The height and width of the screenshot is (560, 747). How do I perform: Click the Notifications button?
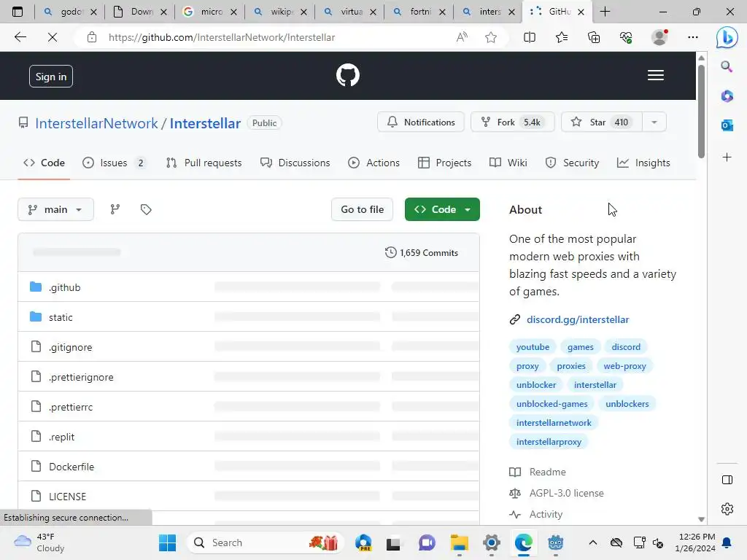click(x=421, y=122)
